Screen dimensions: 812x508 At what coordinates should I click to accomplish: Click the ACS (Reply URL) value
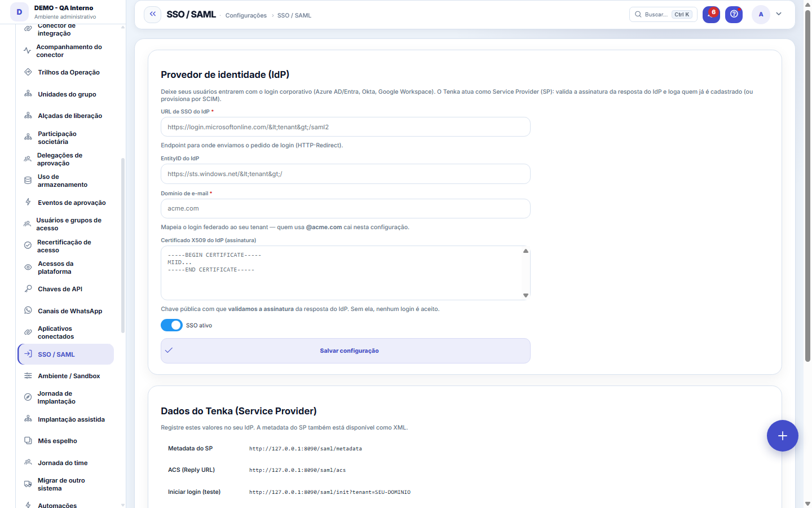(x=298, y=470)
